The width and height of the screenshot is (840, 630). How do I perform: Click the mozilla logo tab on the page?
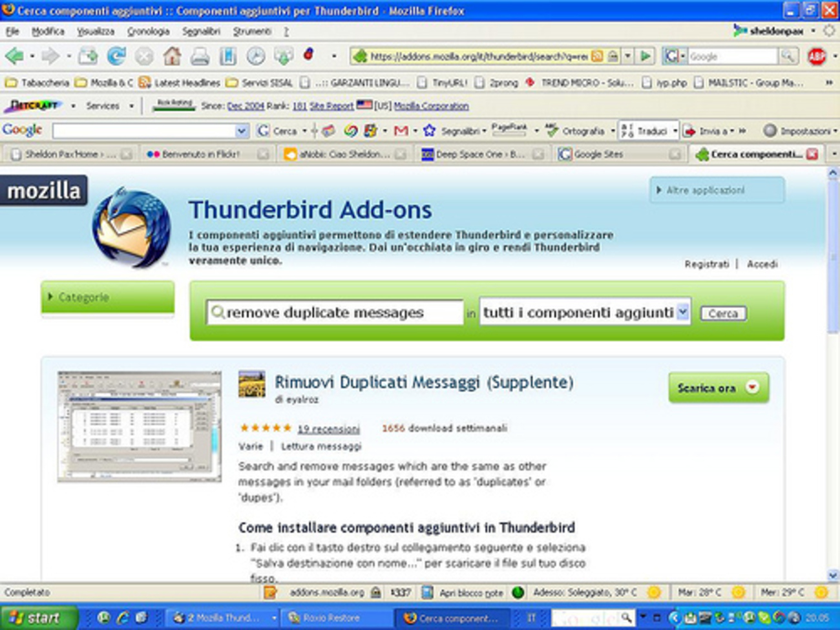[44, 190]
